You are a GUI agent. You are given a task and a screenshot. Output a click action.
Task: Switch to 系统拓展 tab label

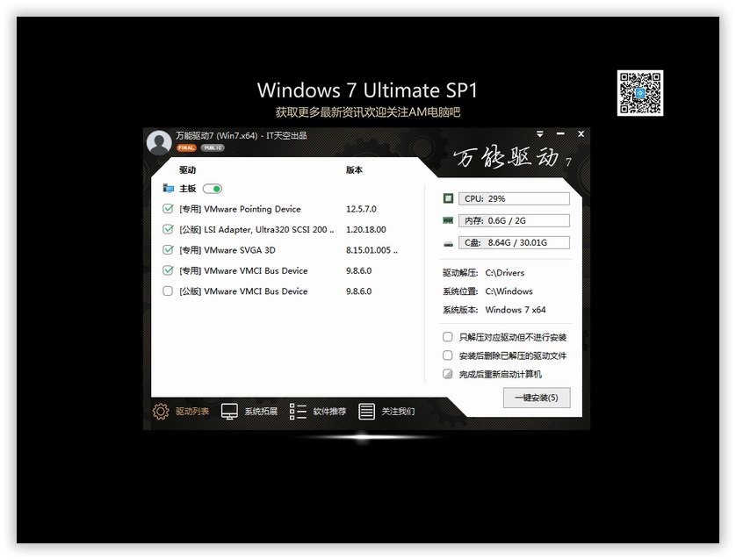click(x=261, y=412)
